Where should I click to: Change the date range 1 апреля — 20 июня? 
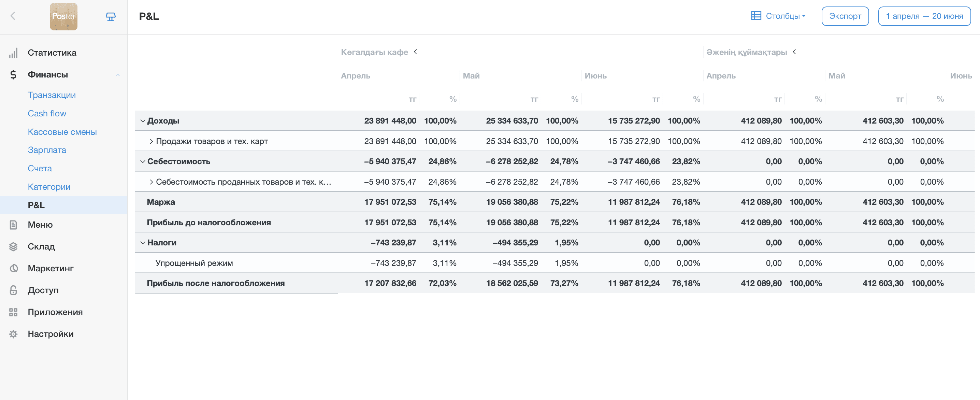point(924,16)
